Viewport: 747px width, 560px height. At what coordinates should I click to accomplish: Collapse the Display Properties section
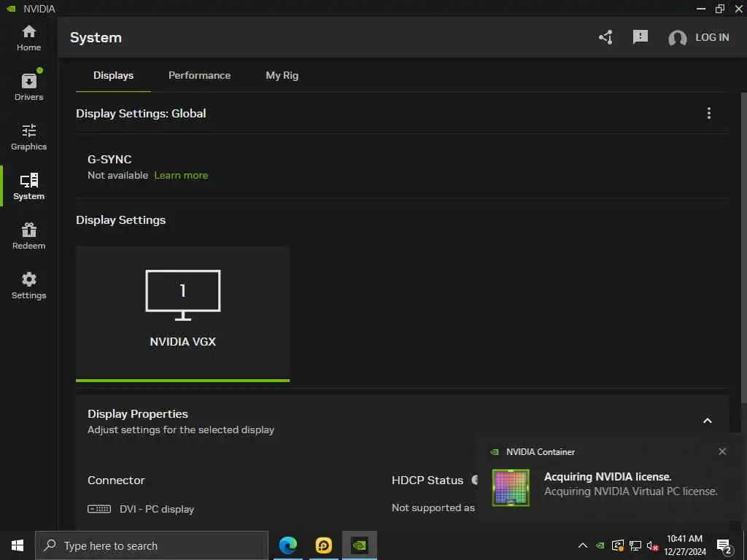point(707,421)
